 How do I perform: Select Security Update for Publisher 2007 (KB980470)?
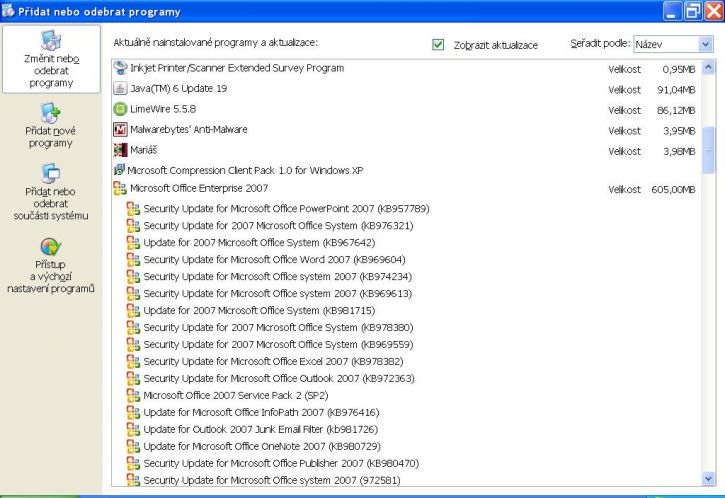[x=281, y=463]
